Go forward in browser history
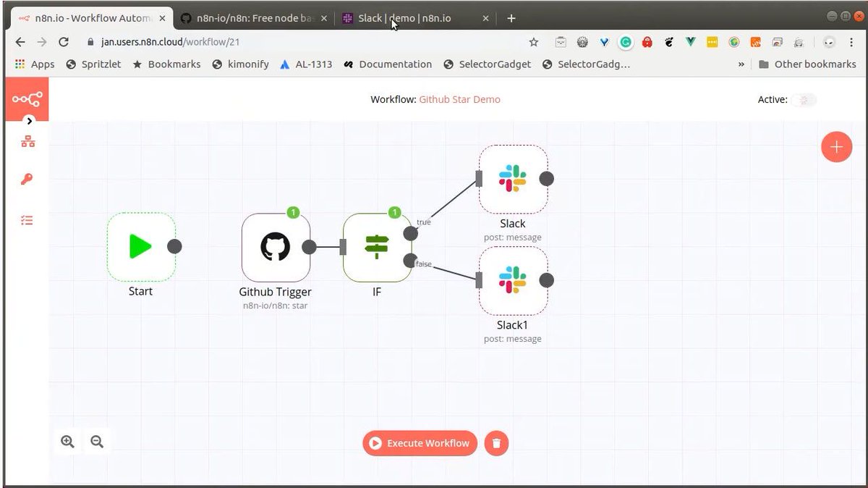868x488 pixels. tap(42, 42)
